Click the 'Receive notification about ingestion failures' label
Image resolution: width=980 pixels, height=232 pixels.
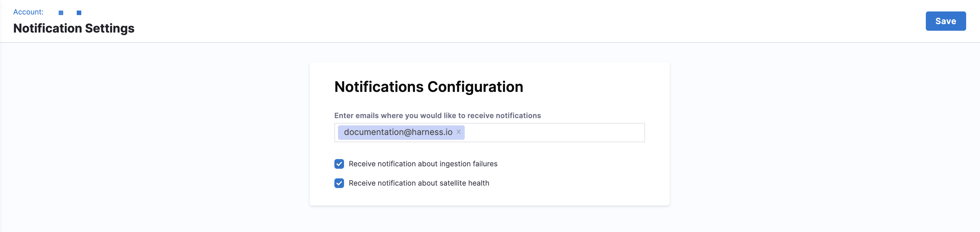[423, 164]
